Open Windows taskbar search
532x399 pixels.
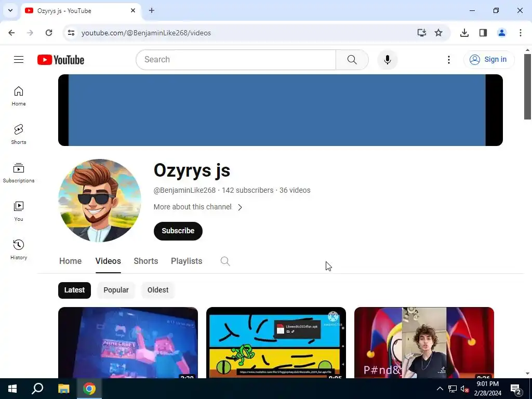(x=37, y=389)
